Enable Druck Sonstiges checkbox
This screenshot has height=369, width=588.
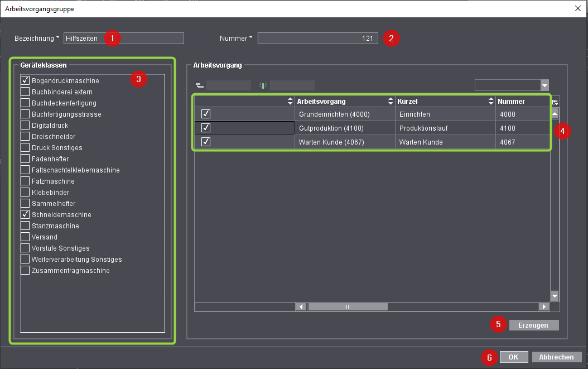pos(25,147)
